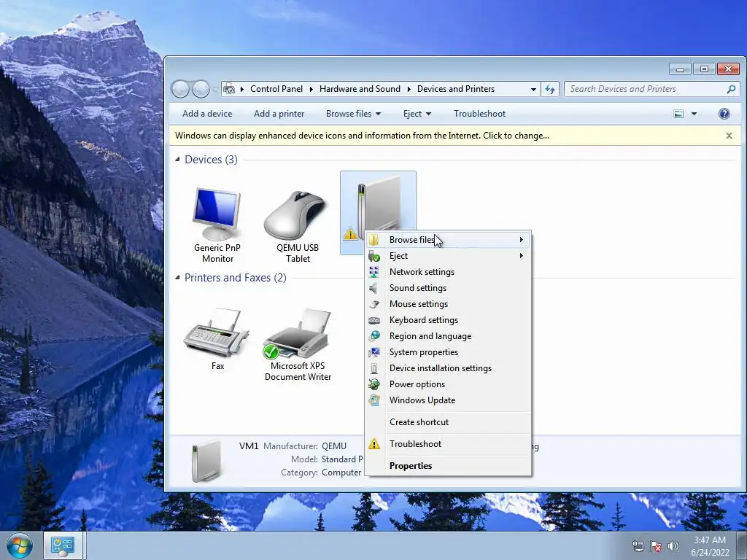Collapse the Printers and Faxes (2) group
Screen dimensions: 747x560
tap(178, 278)
